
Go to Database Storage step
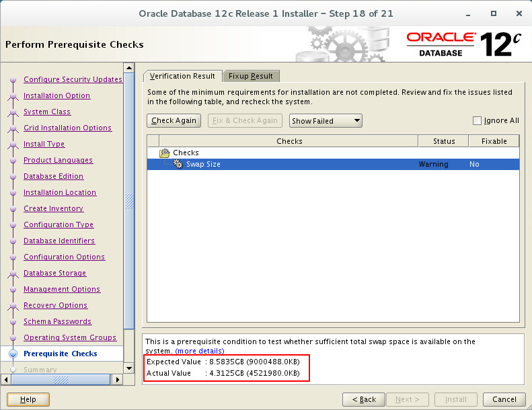coord(55,273)
